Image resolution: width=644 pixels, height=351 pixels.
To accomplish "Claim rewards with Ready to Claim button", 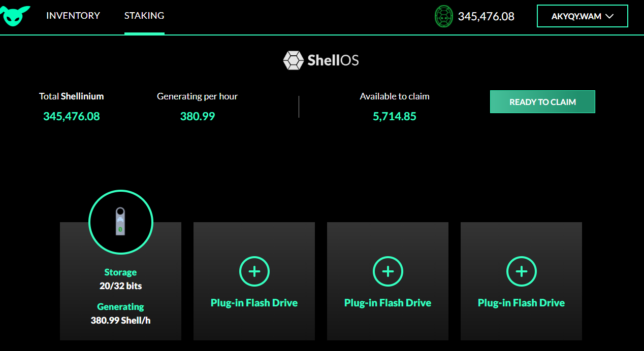I will coord(542,102).
